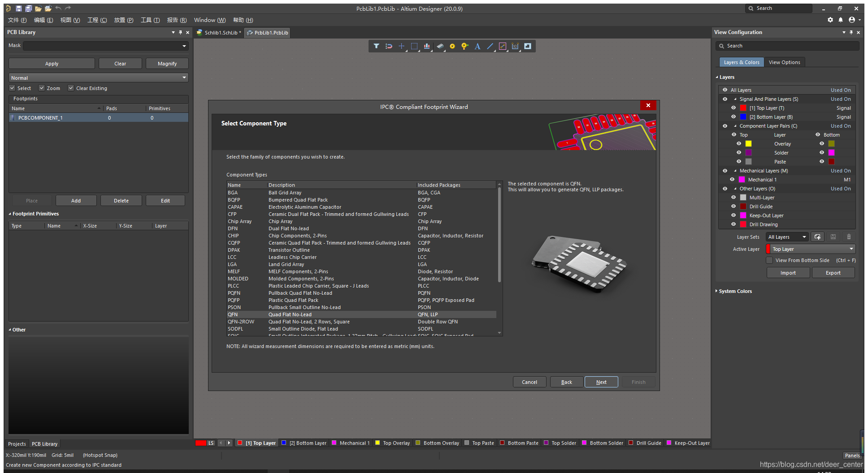The width and height of the screenshot is (868, 473).
Task: Click the Top Layer red color swatch
Action: pyautogui.click(x=743, y=108)
